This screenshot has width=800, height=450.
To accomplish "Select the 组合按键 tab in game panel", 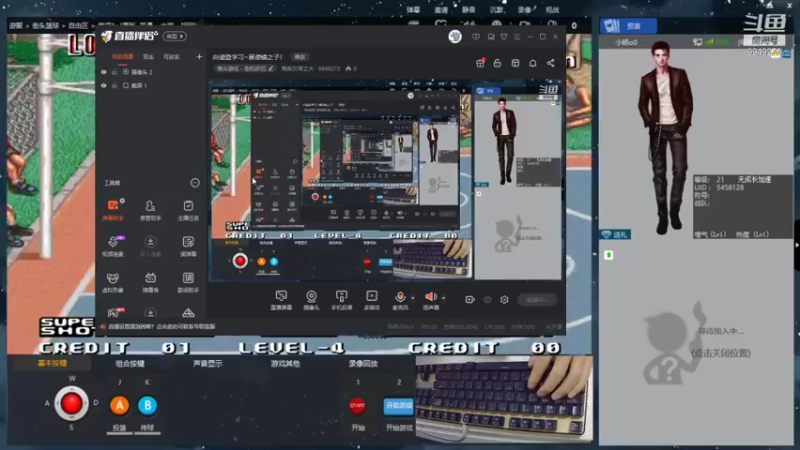I will (x=130, y=363).
